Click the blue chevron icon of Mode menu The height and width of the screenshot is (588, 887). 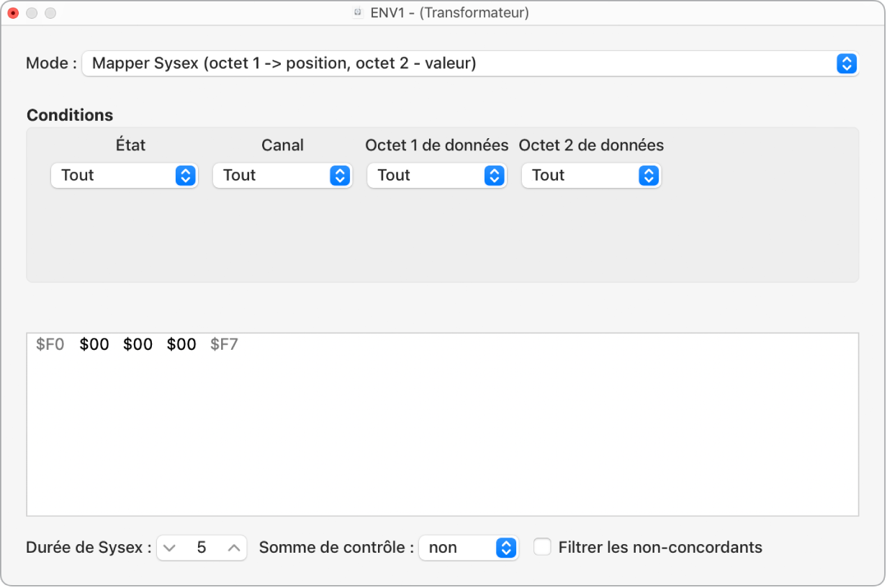click(847, 63)
